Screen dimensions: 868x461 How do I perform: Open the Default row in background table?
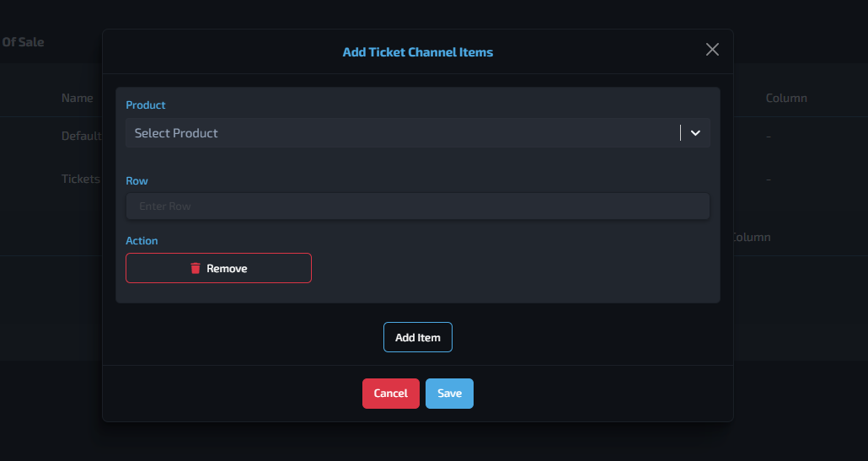[82, 136]
